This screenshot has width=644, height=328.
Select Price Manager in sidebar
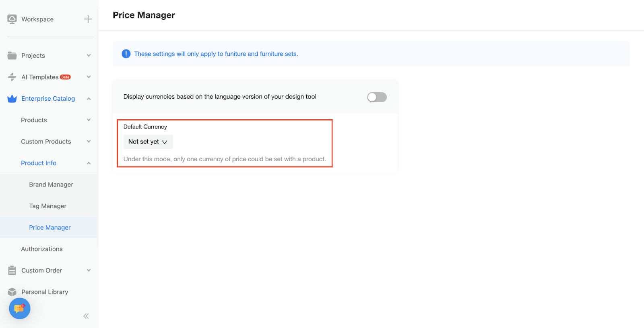pos(50,228)
